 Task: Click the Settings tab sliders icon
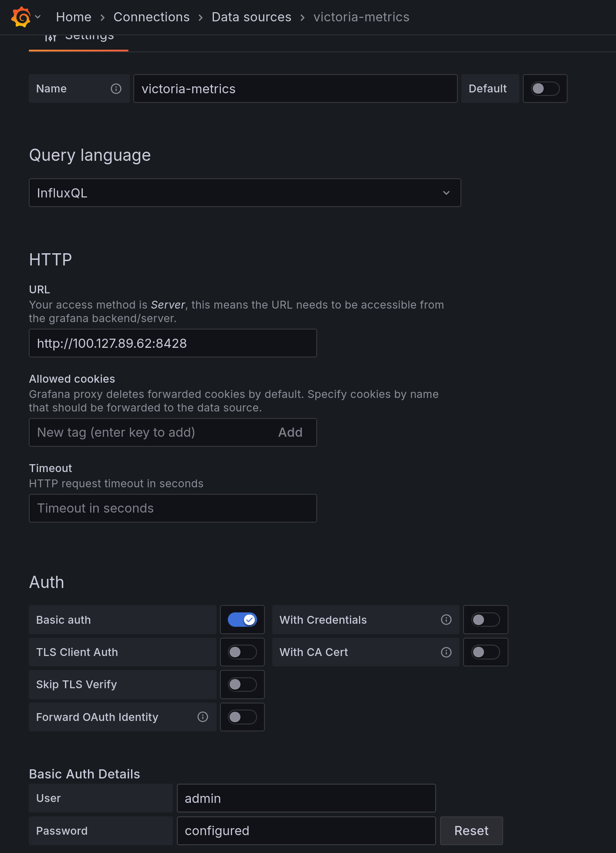click(51, 38)
